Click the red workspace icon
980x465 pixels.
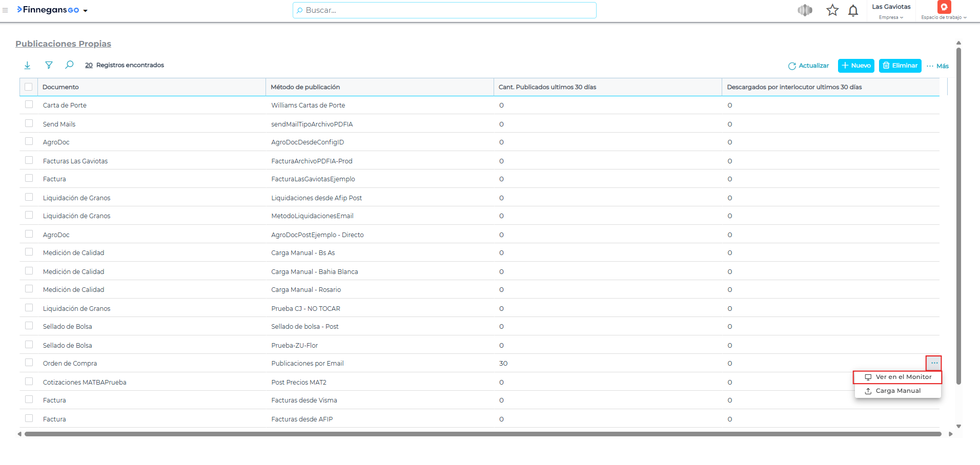pyautogui.click(x=944, y=7)
